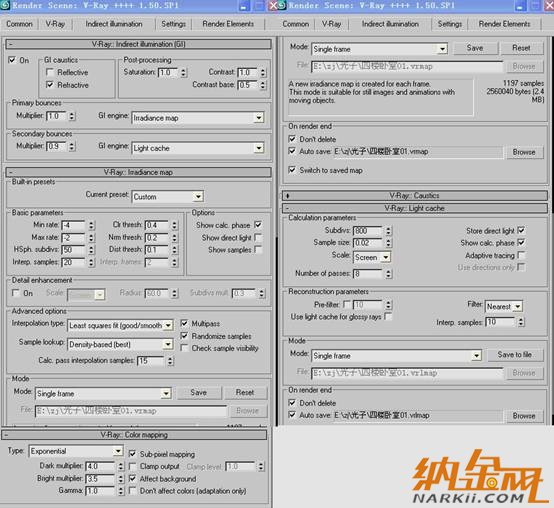Increase the Primary bounces Multiplier spinner
The image size is (554, 508).
pyautogui.click(x=72, y=114)
